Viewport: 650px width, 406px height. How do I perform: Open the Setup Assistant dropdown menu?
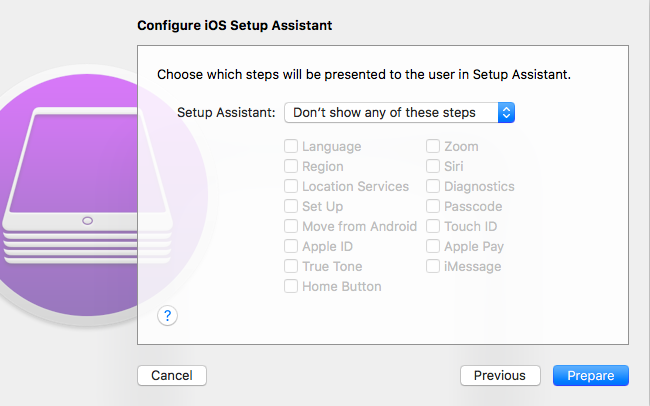pos(399,112)
